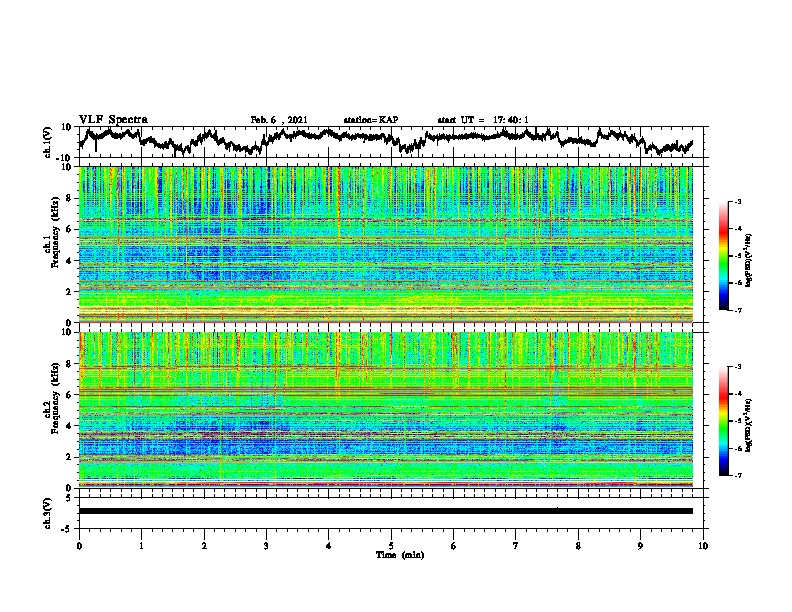Image resolution: width=792 pixels, height=612 pixels.
Task: Click the "5" tick on the ch.3(V) axis
Action: [x=70, y=498]
